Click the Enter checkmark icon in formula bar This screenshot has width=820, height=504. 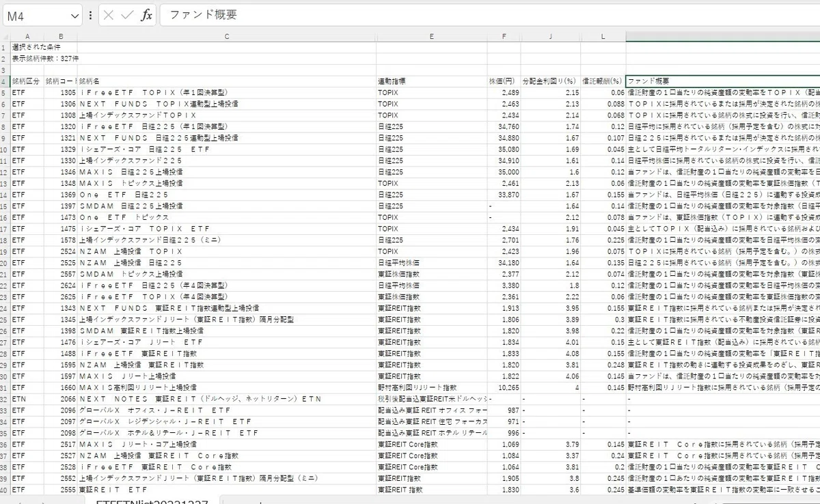(127, 15)
